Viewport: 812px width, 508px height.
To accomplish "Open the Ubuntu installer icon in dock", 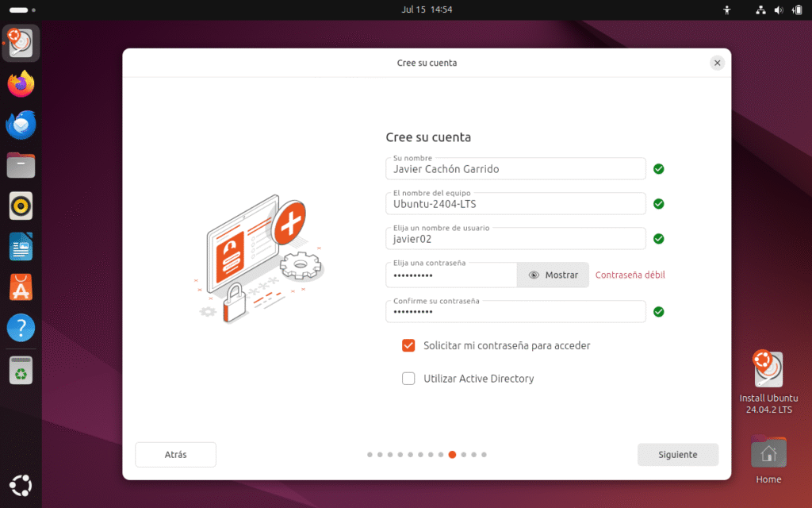I will (21, 43).
